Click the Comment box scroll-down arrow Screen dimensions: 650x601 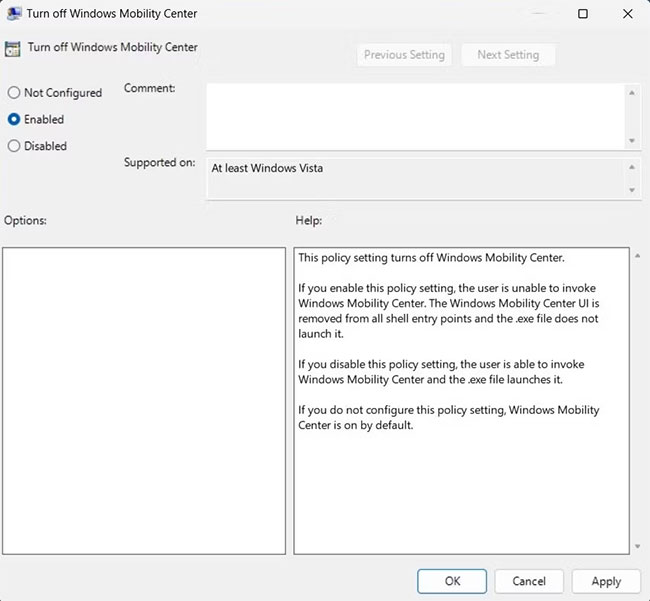point(632,141)
